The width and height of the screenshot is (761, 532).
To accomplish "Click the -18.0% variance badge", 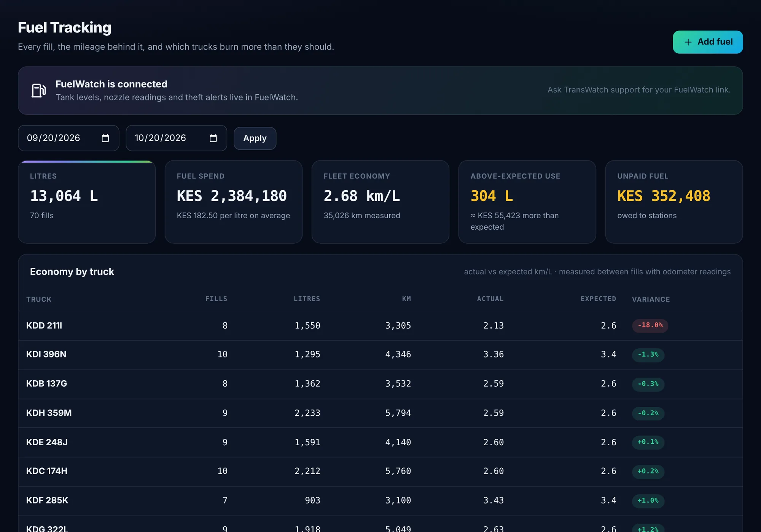I will coord(650,325).
